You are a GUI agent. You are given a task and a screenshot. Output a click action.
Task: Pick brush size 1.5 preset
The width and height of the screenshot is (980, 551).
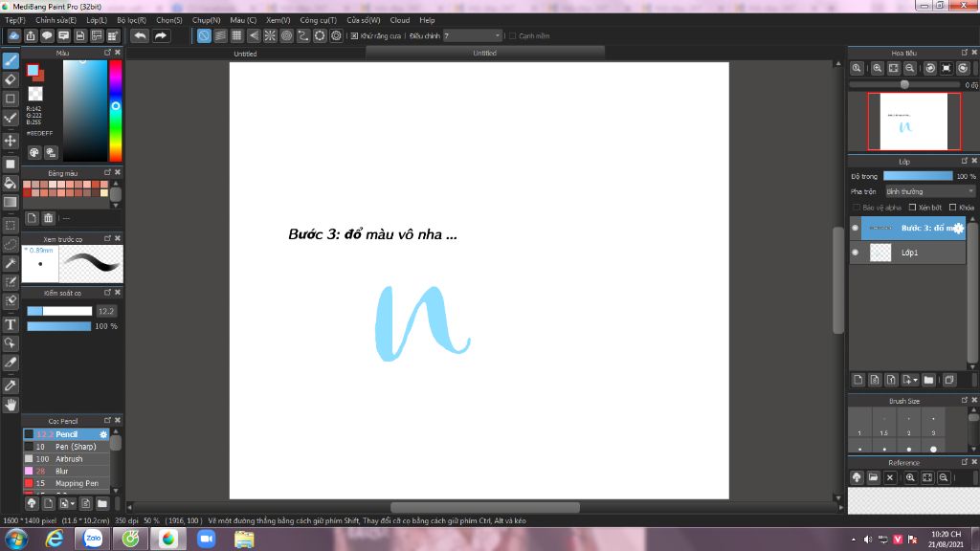tap(883, 422)
